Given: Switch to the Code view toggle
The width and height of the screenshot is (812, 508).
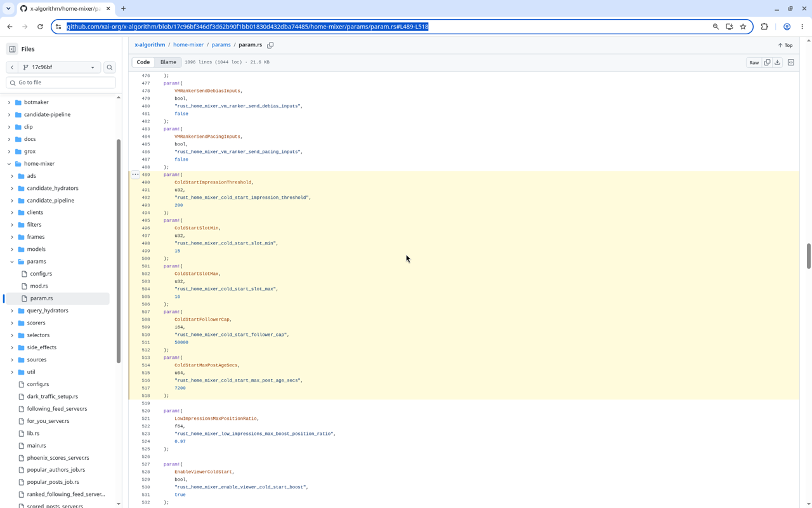Looking at the screenshot, I should (143, 62).
